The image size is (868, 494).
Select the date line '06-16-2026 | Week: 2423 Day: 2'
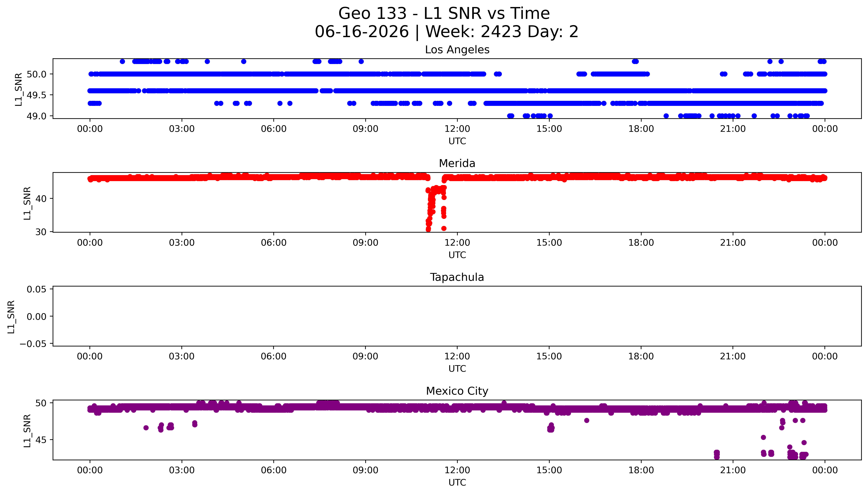click(446, 32)
